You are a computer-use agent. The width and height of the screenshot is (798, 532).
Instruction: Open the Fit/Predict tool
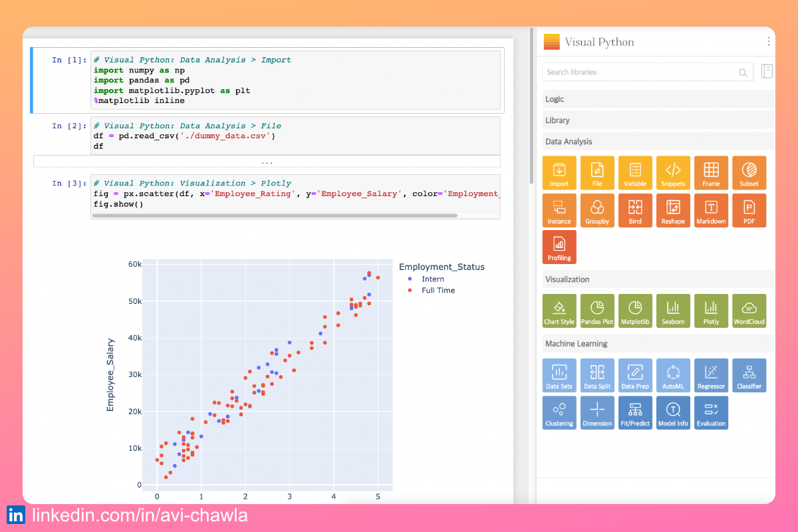tap(635, 412)
